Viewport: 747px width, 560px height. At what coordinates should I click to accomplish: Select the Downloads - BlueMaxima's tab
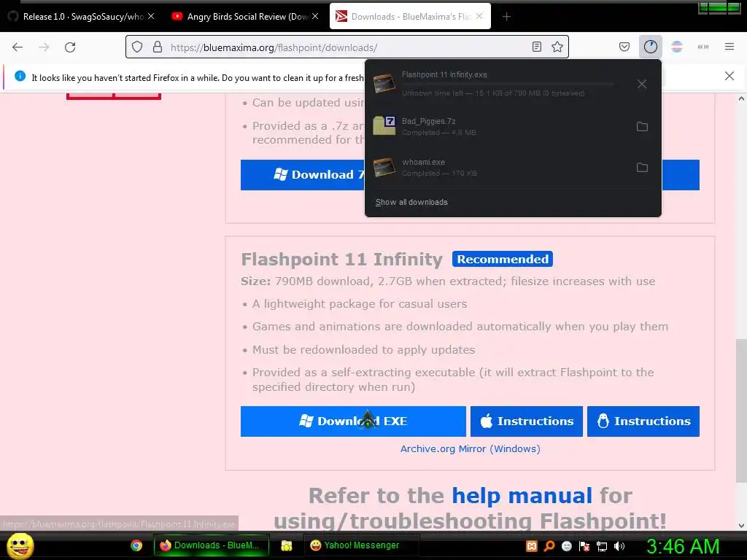[411, 17]
